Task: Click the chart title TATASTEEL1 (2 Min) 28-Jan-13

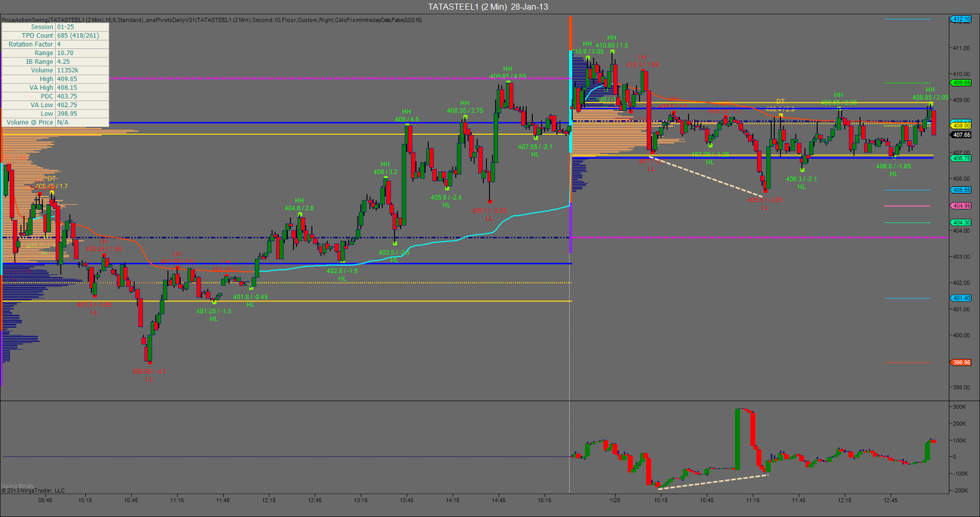Action: [x=488, y=7]
